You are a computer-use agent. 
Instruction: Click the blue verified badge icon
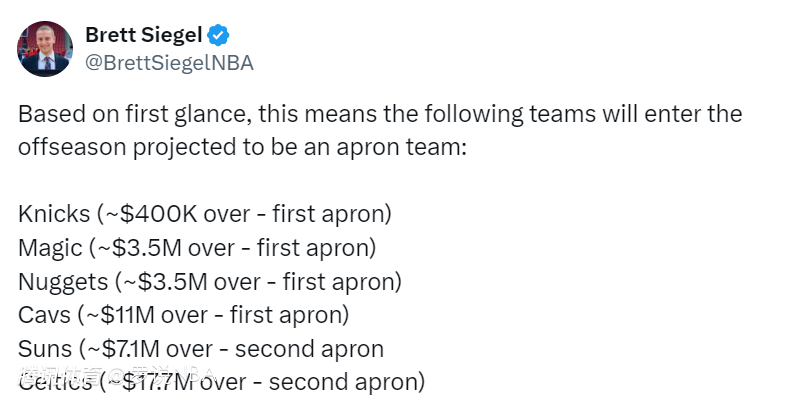(x=219, y=36)
